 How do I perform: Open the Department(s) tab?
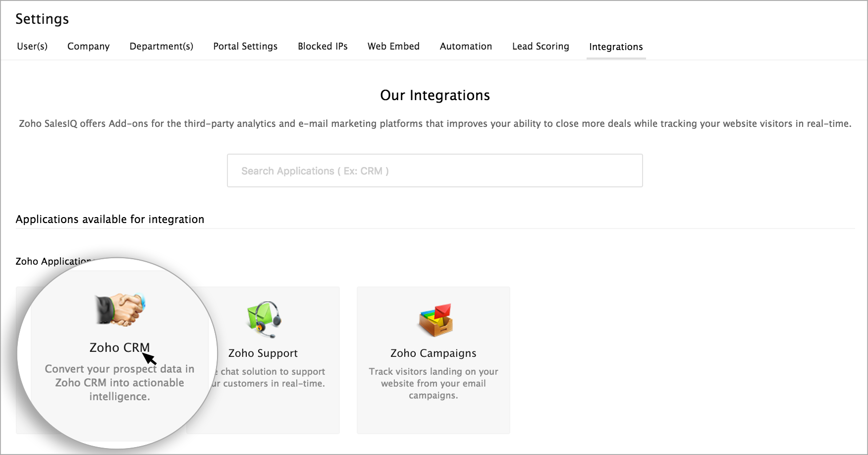tap(161, 46)
